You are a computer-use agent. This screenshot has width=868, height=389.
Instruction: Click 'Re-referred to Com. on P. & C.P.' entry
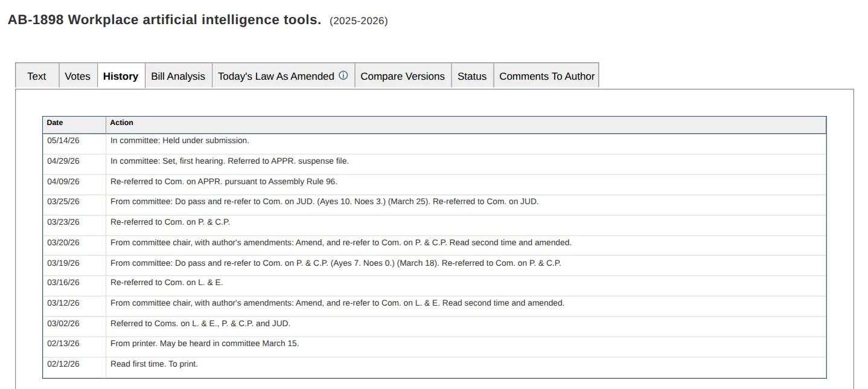(170, 222)
